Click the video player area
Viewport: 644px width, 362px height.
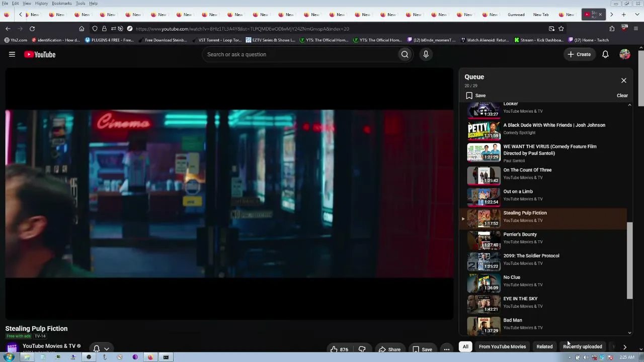pyautogui.click(x=229, y=194)
